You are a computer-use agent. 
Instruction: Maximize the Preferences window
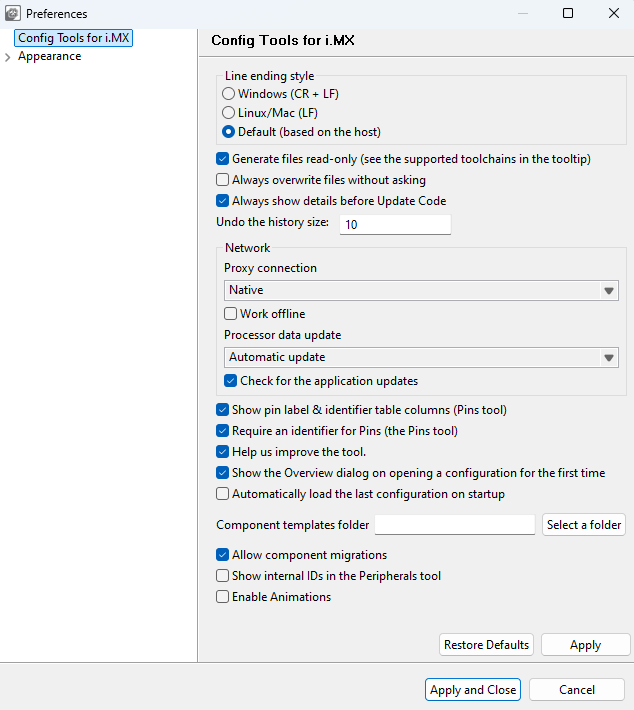pos(568,14)
